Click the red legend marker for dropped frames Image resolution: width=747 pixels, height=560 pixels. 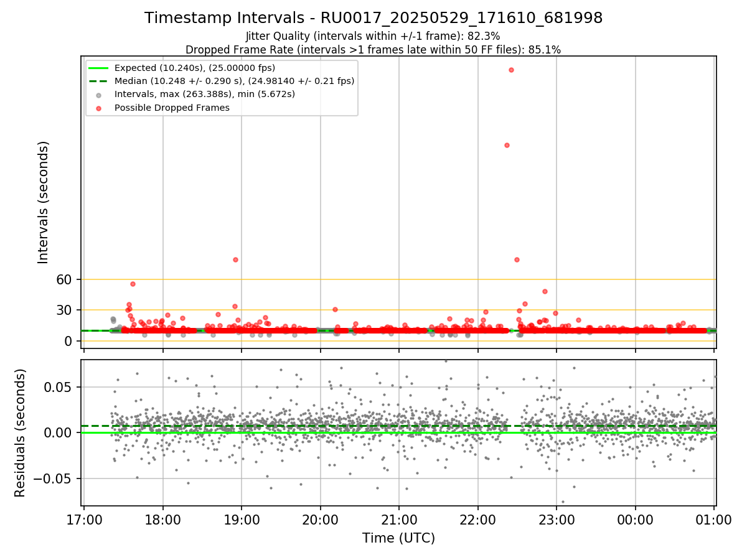100,108
